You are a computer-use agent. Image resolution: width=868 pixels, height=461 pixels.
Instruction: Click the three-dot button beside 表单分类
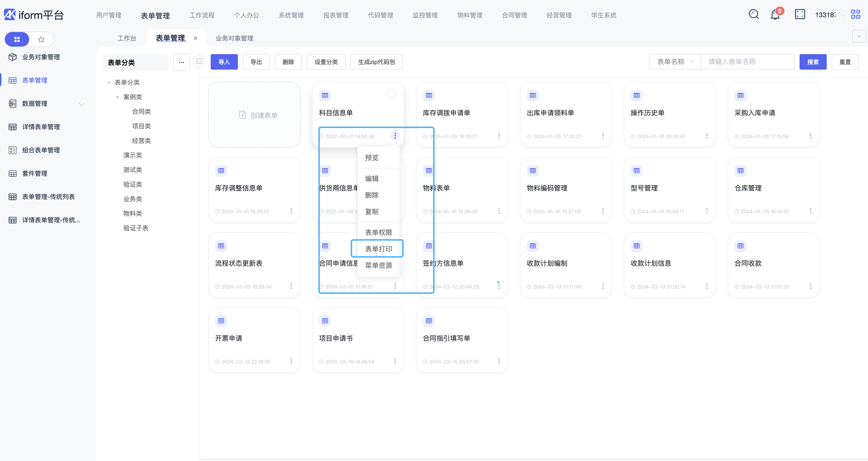tap(181, 62)
